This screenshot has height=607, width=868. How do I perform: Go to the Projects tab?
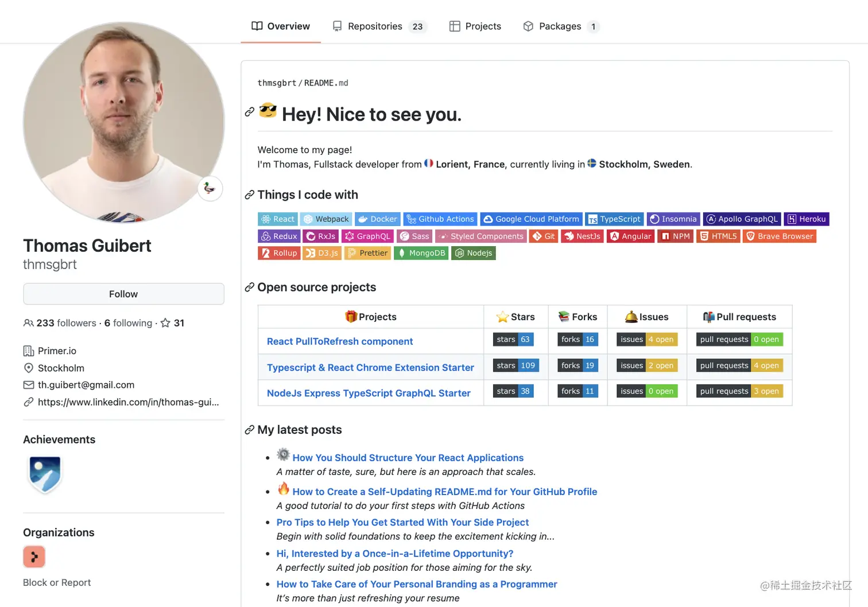tap(475, 26)
